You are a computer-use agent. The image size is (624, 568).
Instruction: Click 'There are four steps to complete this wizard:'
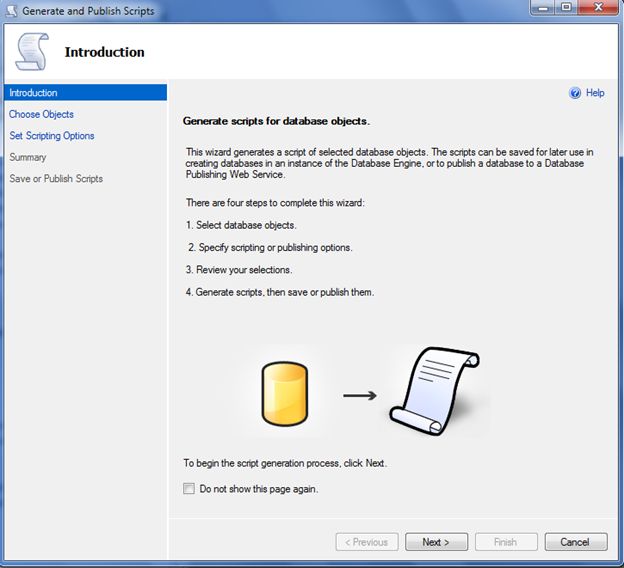tap(275, 203)
